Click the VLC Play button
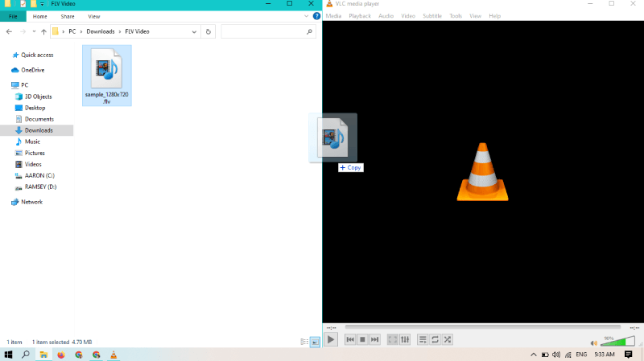The width and height of the screenshot is (644, 361). (331, 339)
